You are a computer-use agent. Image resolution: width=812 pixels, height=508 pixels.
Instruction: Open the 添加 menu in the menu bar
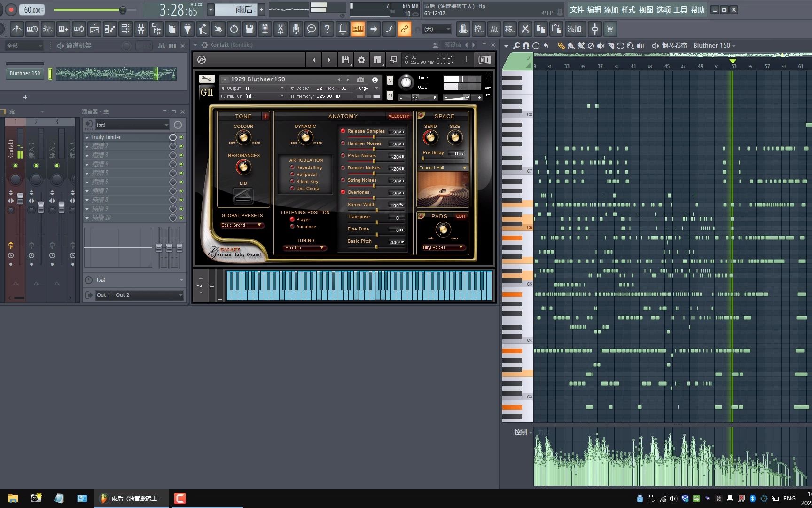(x=611, y=10)
